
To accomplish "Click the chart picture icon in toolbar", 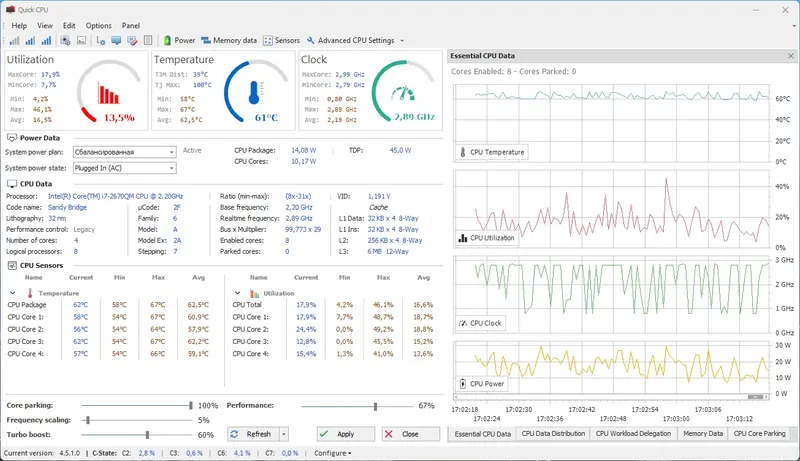I will click(x=82, y=40).
